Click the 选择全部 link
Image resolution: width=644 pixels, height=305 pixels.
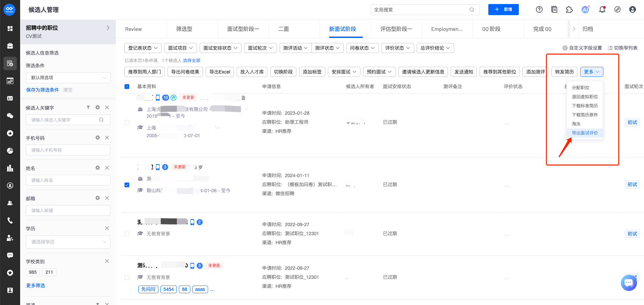192,60
